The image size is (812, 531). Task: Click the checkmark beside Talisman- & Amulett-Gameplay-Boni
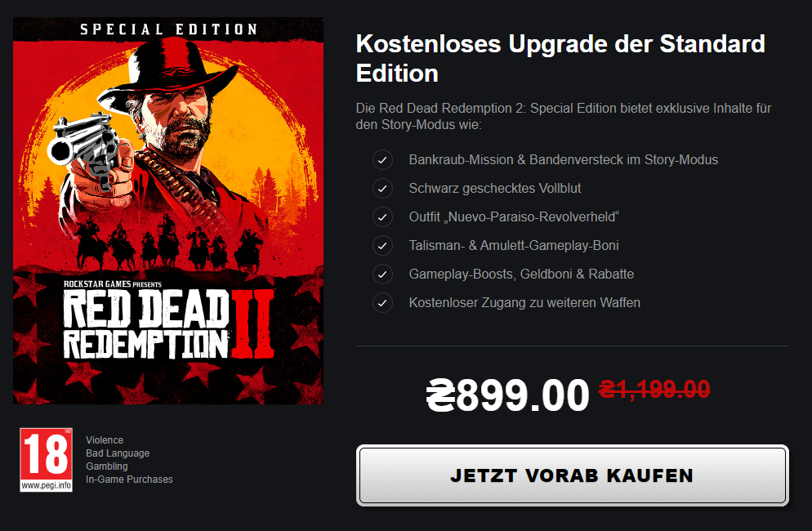point(382,246)
